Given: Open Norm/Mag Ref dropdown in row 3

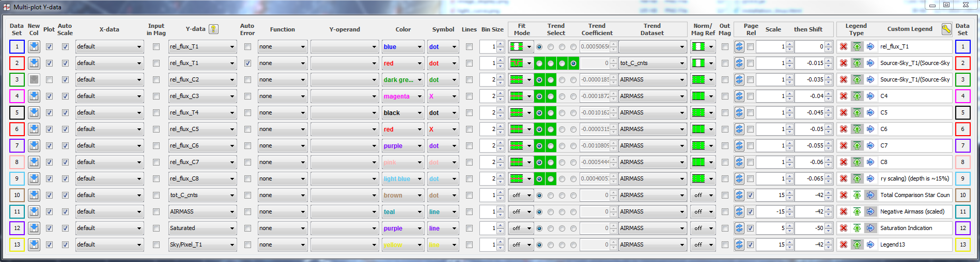Looking at the screenshot, I should pos(703,79).
